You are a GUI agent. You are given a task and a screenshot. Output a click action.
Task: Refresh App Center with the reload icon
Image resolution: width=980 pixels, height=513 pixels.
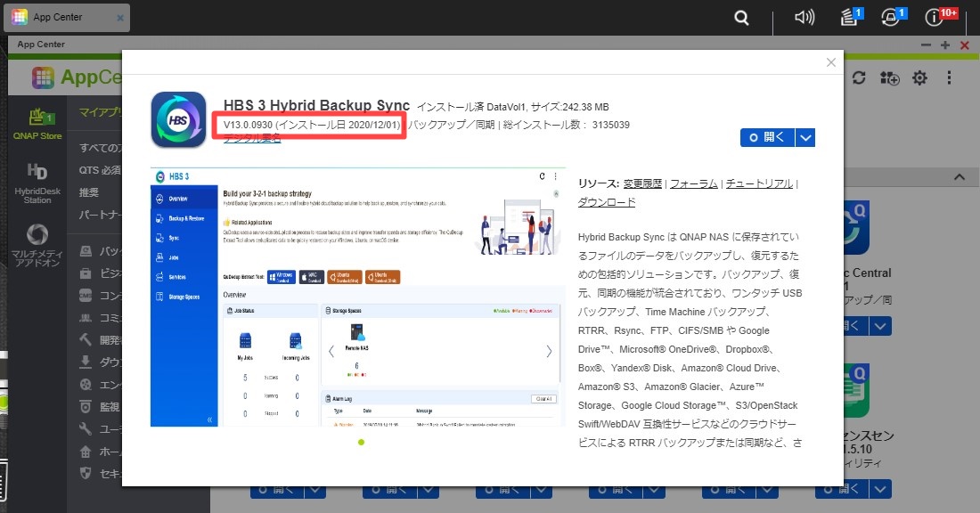click(x=859, y=78)
